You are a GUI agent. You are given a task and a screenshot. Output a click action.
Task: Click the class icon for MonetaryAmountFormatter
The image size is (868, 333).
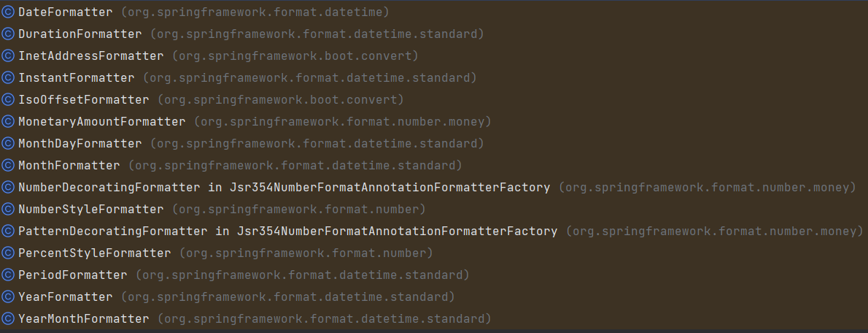8,121
